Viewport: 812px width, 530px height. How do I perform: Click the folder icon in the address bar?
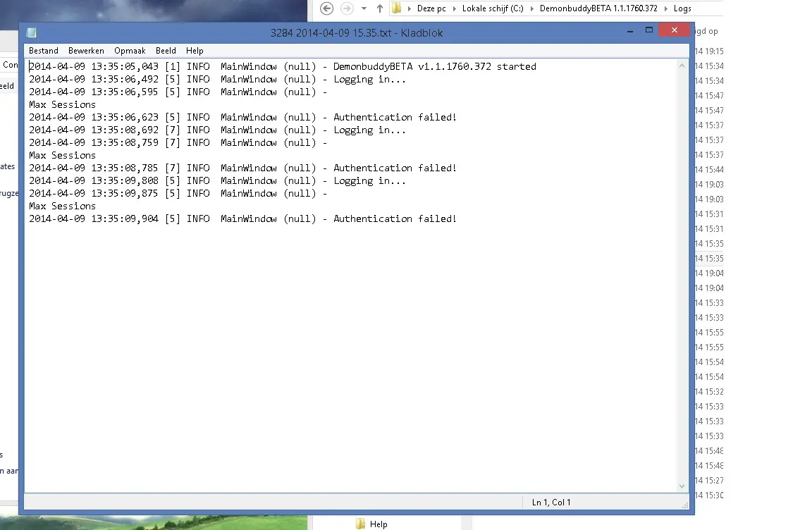tap(397, 8)
